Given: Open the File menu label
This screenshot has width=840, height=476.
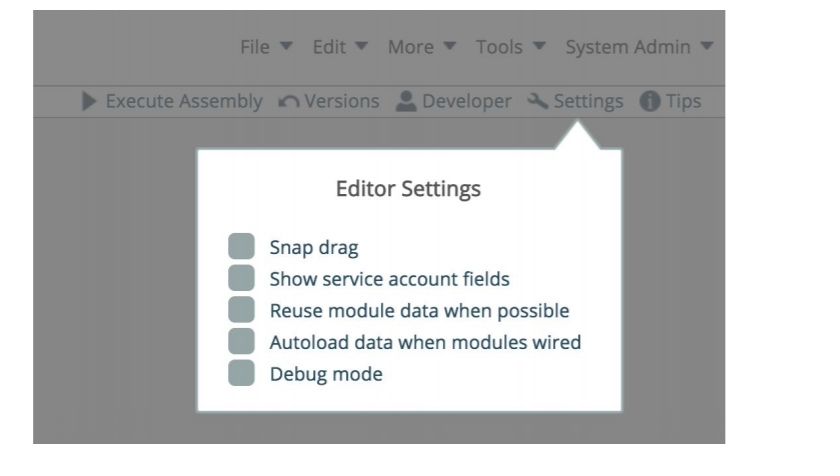Looking at the screenshot, I should [x=255, y=48].
